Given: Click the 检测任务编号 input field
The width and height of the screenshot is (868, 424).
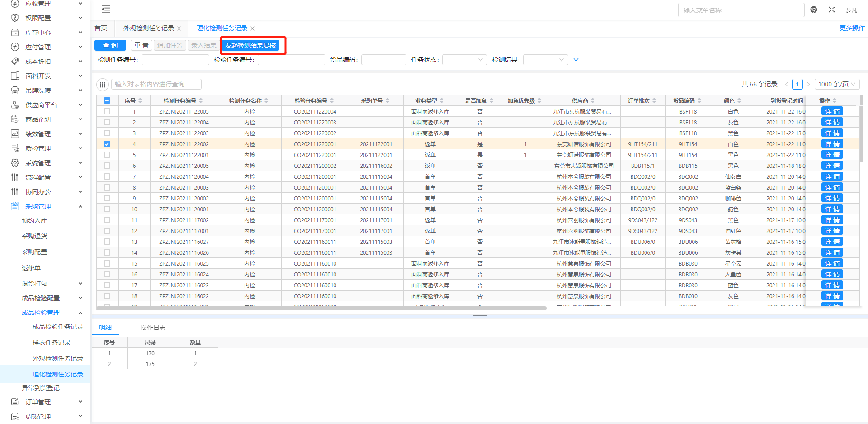Looking at the screenshot, I should pyautogui.click(x=175, y=60).
